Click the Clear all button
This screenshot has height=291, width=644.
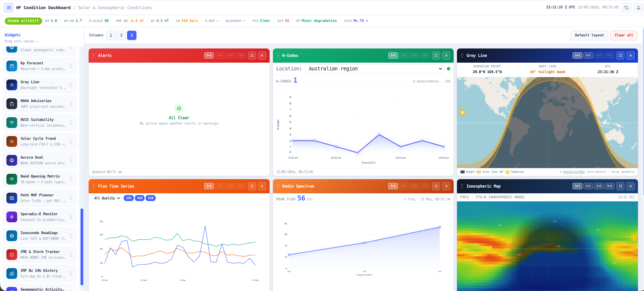[624, 35]
